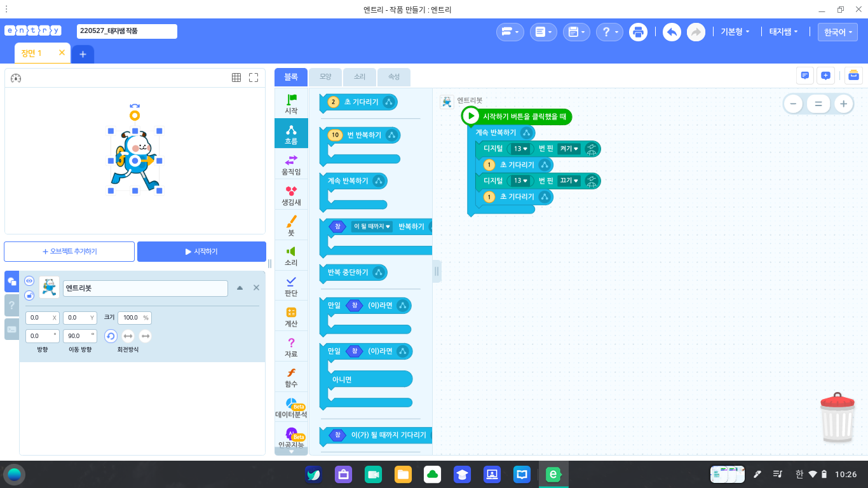Screen dimensions: 868x488
Task: Click the print icon in top toolbar
Action: click(x=638, y=32)
